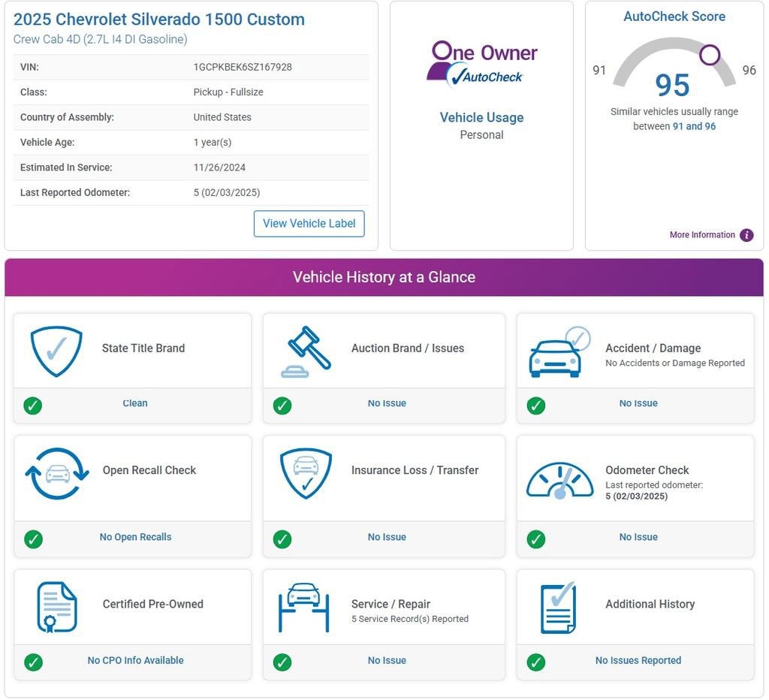Open No Issue link under Insurance Loss
The image size is (769, 700).
click(387, 537)
